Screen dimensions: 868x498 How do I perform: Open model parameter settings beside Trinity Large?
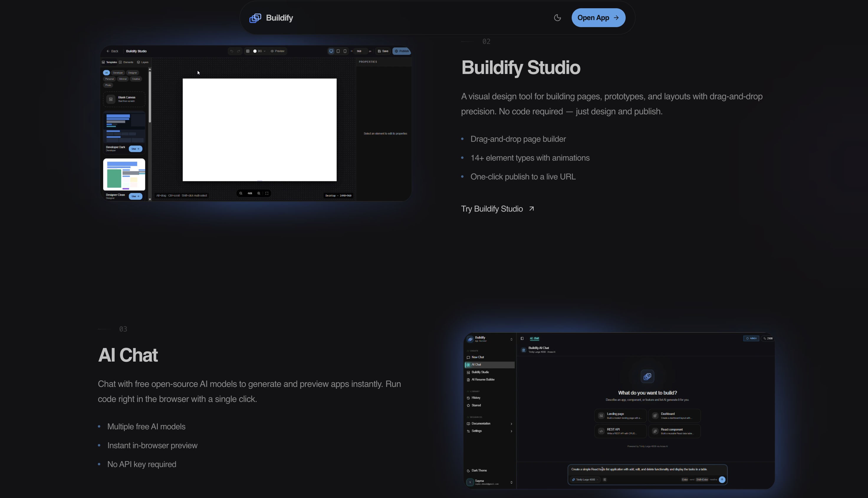(605, 479)
